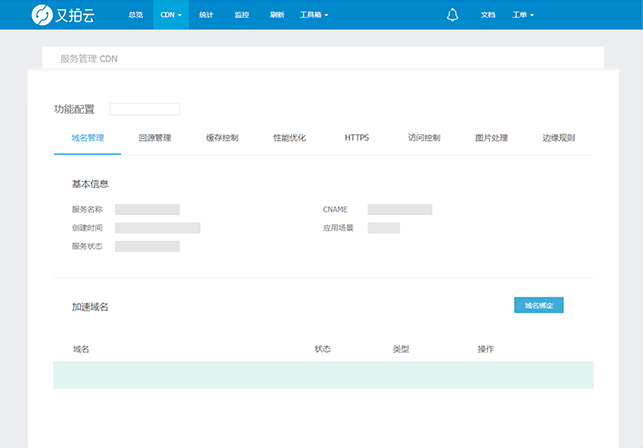
Task: Select the 域名管理 tab
Action: [88, 138]
